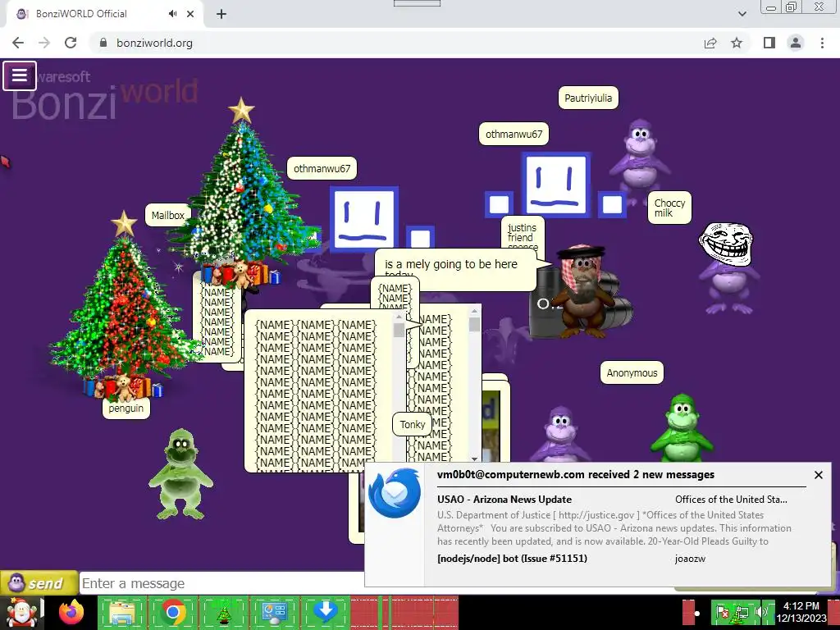Screen dimensions: 840x630
Task: Click othmanwu67 label above right smiley face
Action: (x=514, y=134)
